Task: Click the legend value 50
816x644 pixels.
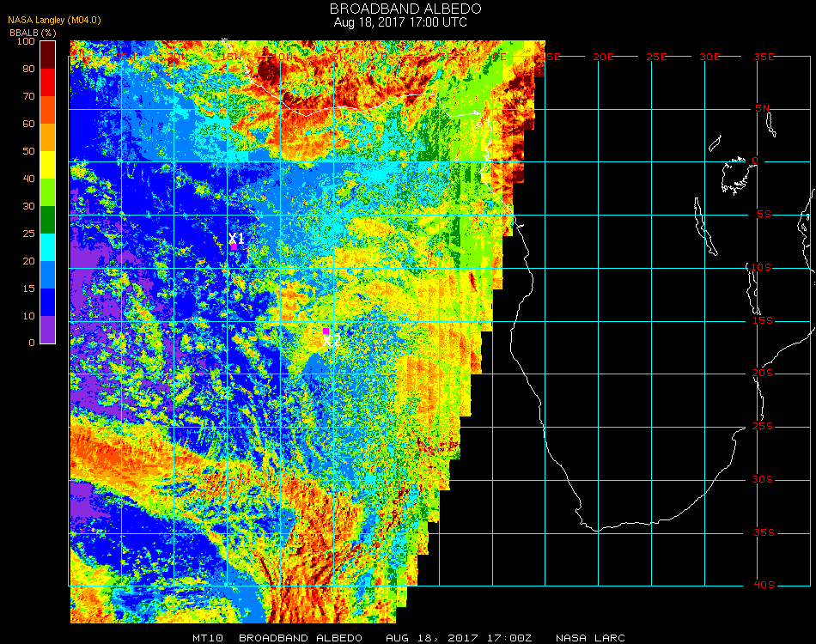Action: click(28, 151)
